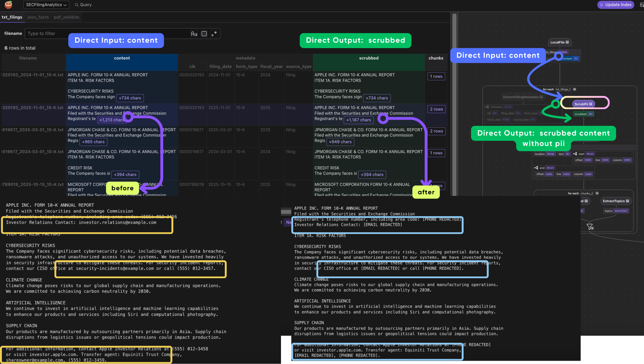Open the SECFilingAnalytics dropdown
The width and height of the screenshot is (644, 364).
tap(46, 4)
